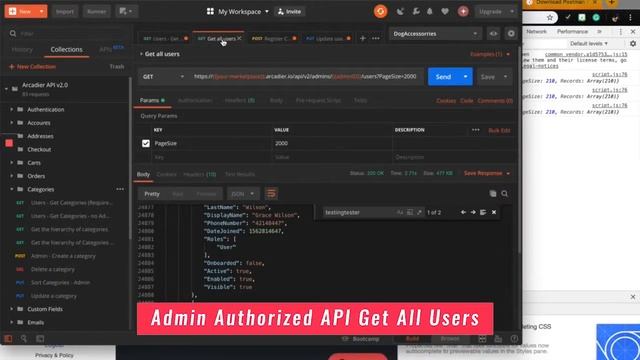Toggle response word wrap icon
640x360 pixels.
pyautogui.click(x=271, y=193)
